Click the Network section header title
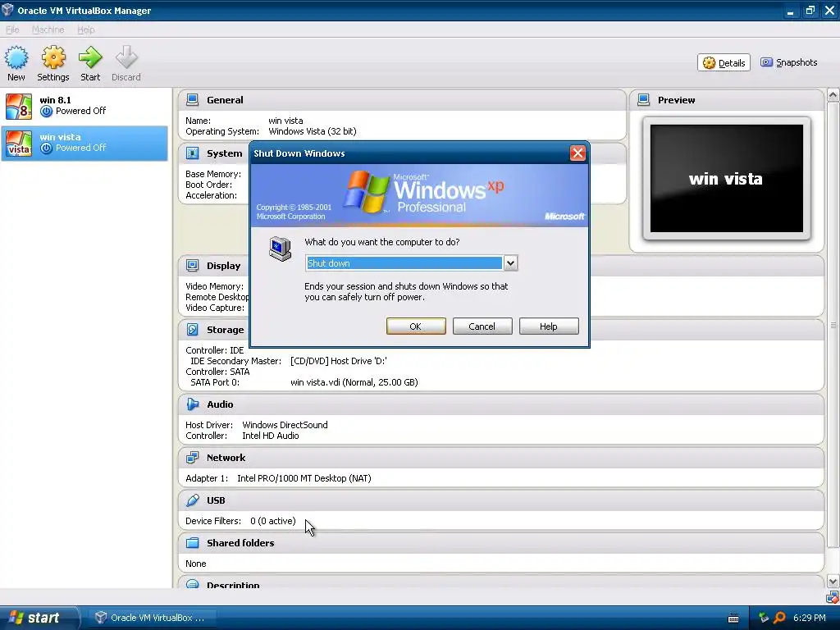Image resolution: width=840 pixels, height=630 pixels. pos(226,458)
